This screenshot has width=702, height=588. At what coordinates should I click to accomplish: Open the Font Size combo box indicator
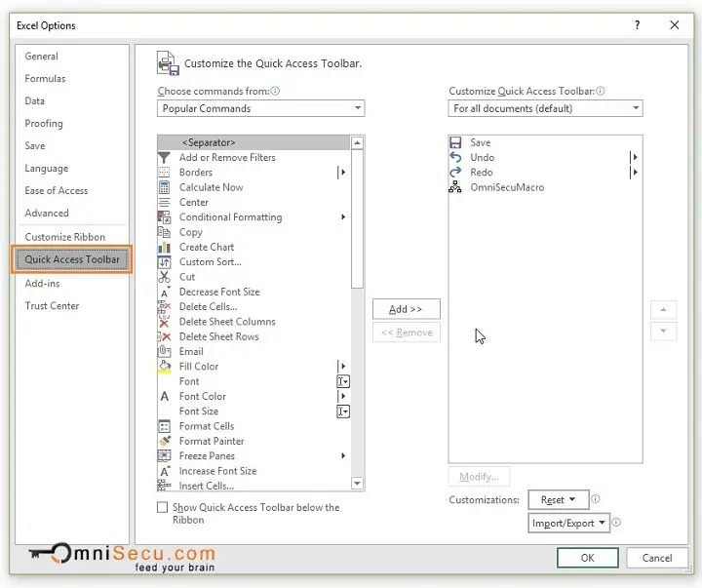point(343,412)
